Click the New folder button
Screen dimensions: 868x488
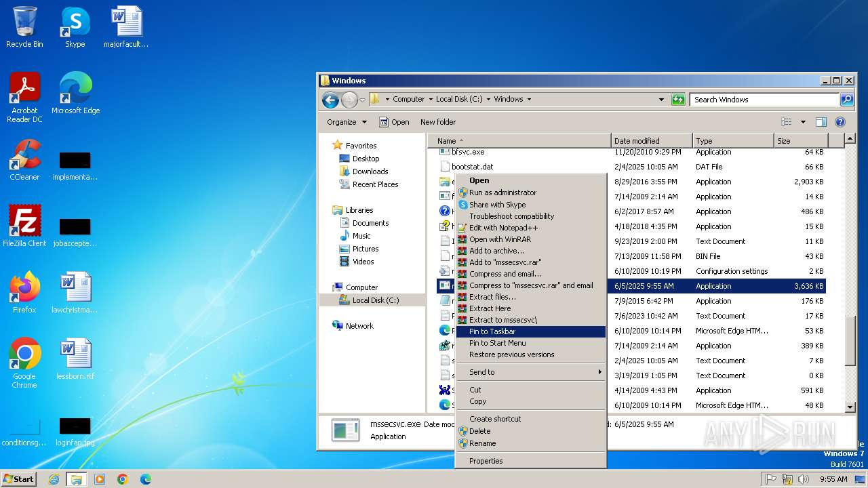438,122
